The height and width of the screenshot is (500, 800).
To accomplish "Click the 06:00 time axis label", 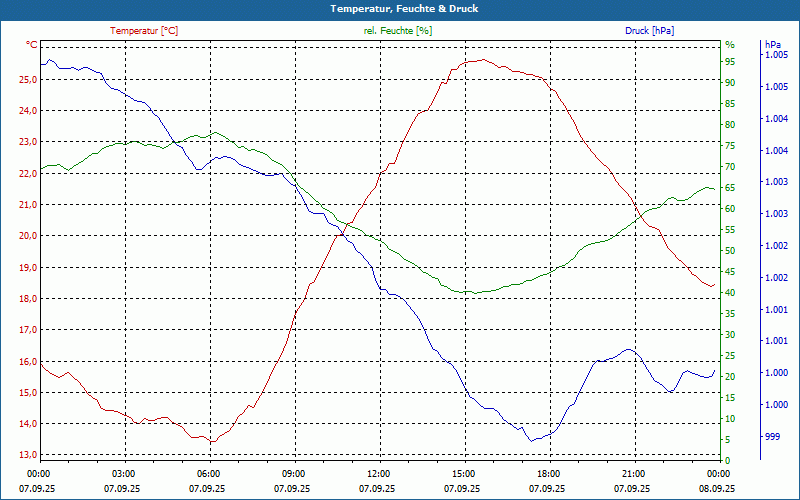I will (x=208, y=474).
